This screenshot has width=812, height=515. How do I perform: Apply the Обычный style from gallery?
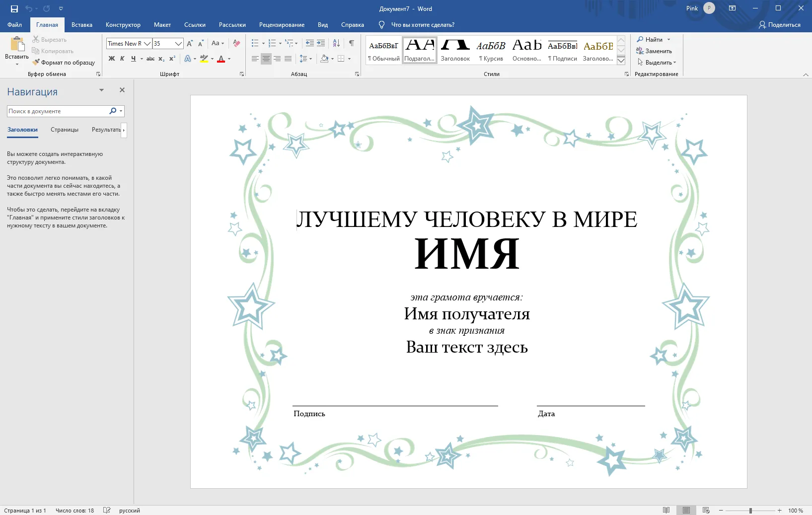click(x=384, y=50)
